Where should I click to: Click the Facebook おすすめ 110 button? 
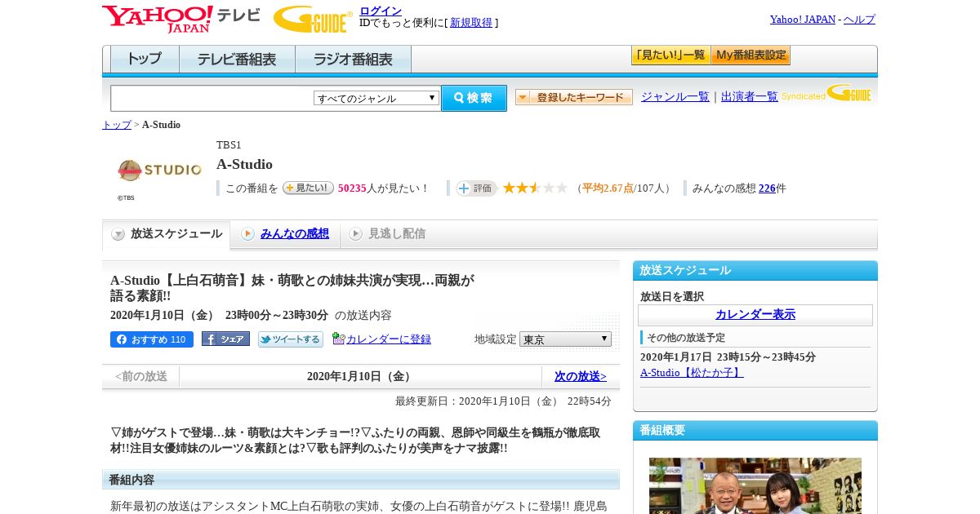click(x=152, y=339)
